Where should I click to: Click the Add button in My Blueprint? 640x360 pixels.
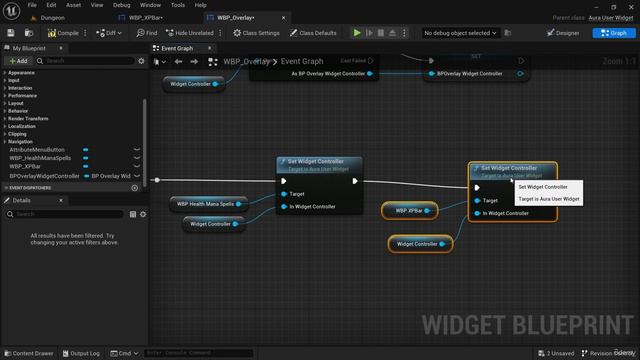(18, 61)
